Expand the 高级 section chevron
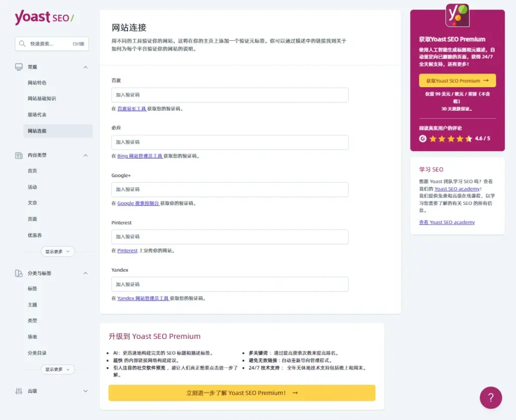The image size is (516, 420). 85,391
